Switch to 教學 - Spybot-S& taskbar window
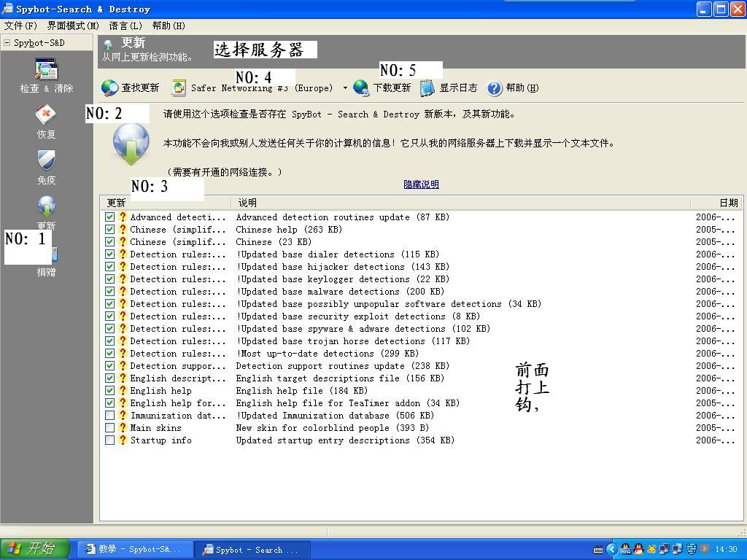Screen dimensions: 747x560 [134, 549]
